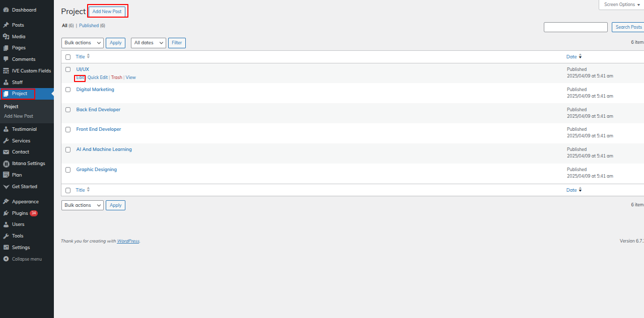The image size is (644, 318).
Task: Click the Comments speech bubble icon
Action: [x=6, y=59]
